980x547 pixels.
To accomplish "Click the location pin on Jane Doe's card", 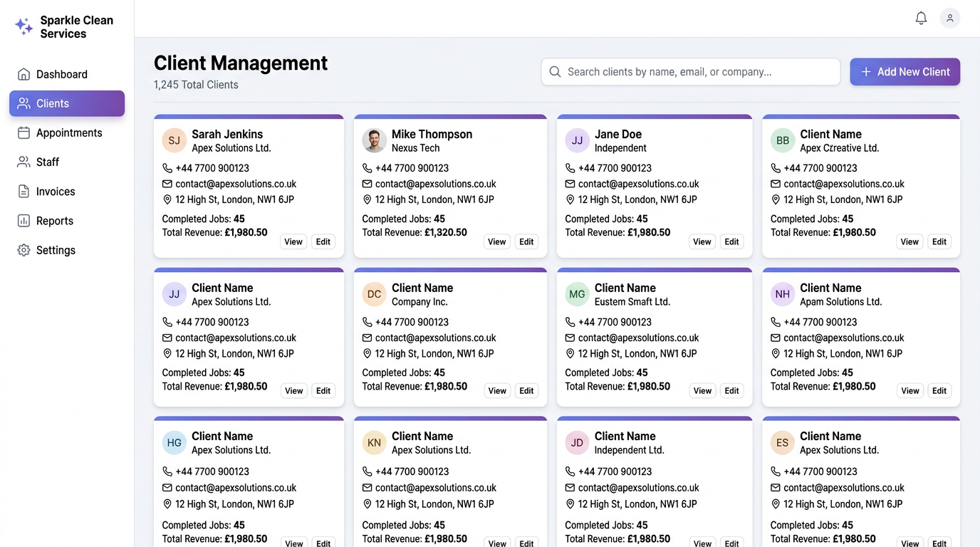I will click(x=570, y=199).
